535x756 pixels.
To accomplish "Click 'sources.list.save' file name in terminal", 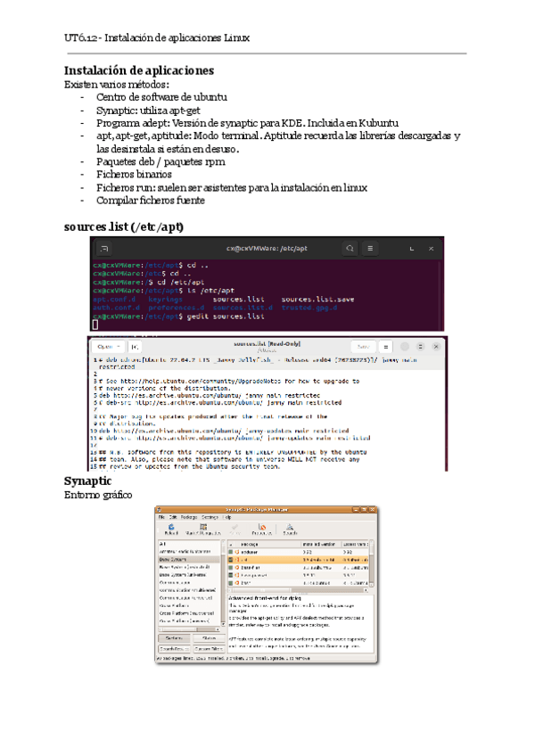I will 318,300.
